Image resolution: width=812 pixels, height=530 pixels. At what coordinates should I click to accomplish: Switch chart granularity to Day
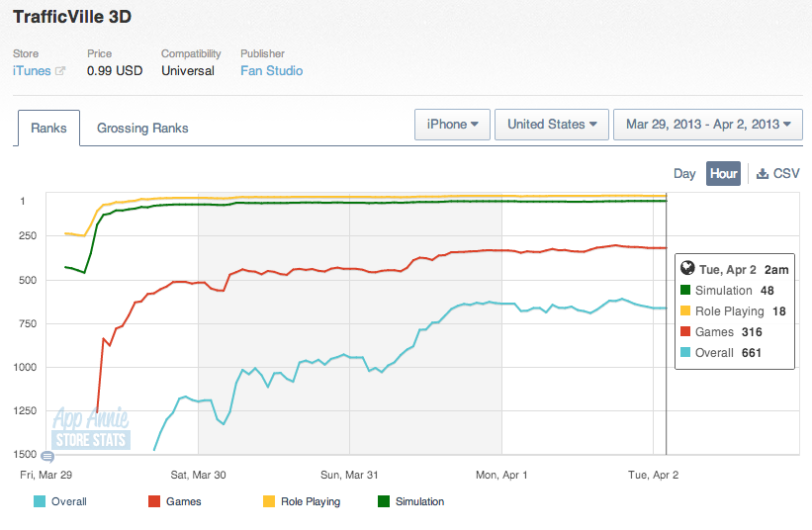click(x=684, y=173)
